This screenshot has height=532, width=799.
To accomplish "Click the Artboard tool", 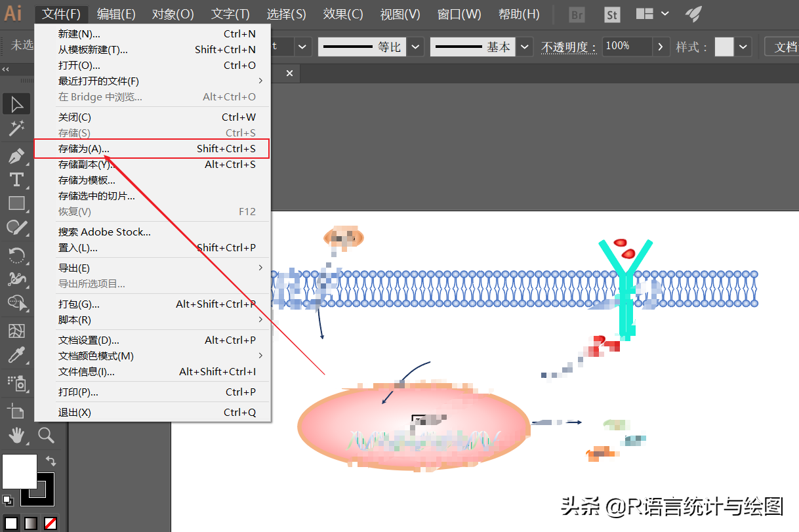I will (x=16, y=411).
